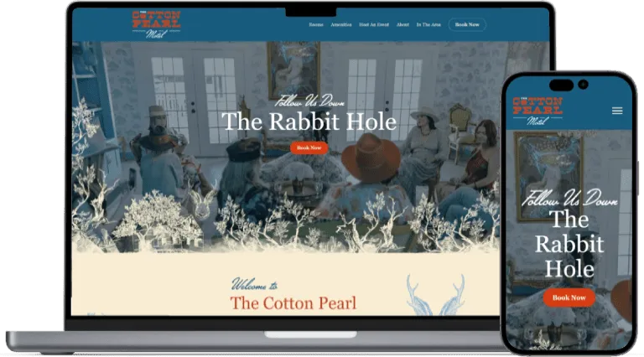The image size is (644, 357).
Task: Open the Rooms page
Action: pos(316,25)
